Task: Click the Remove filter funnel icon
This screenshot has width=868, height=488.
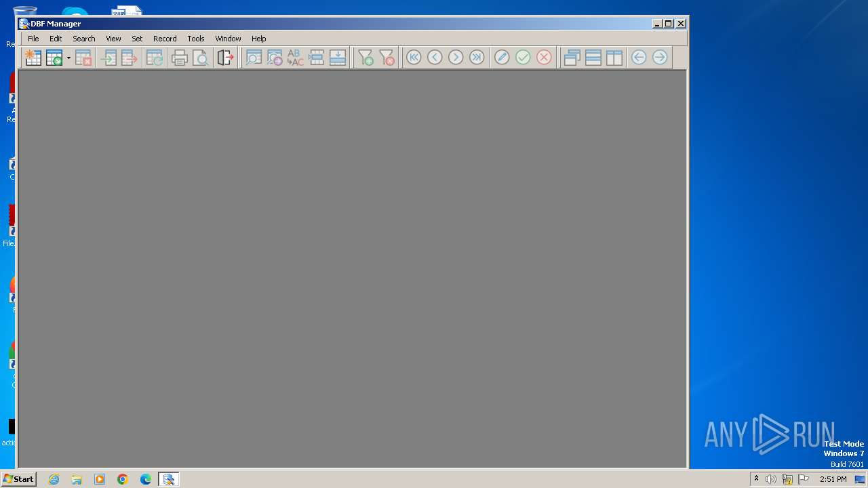Action: (387, 58)
